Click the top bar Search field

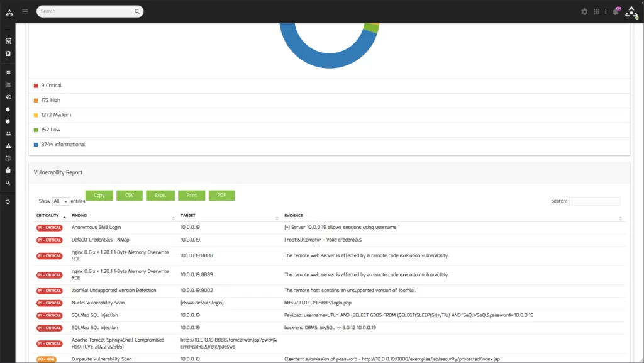click(x=90, y=11)
